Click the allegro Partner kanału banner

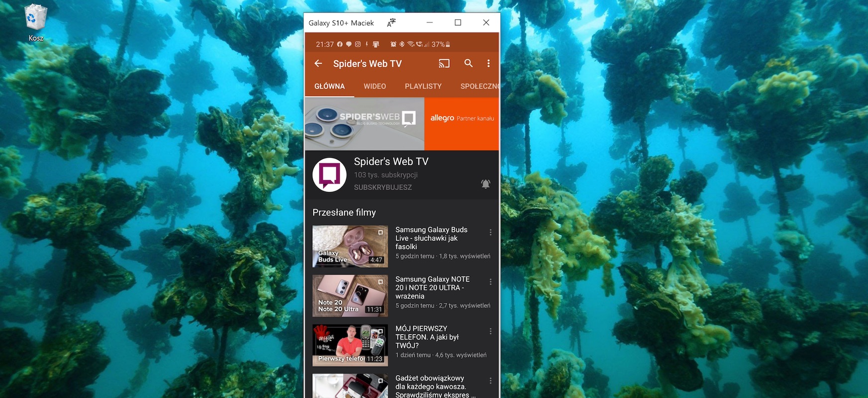click(x=462, y=123)
